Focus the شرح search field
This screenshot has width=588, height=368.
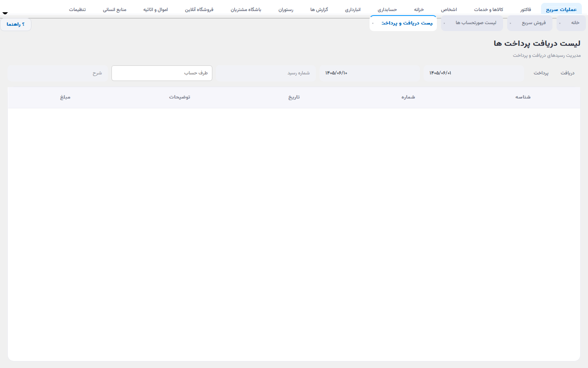pyautogui.click(x=58, y=73)
